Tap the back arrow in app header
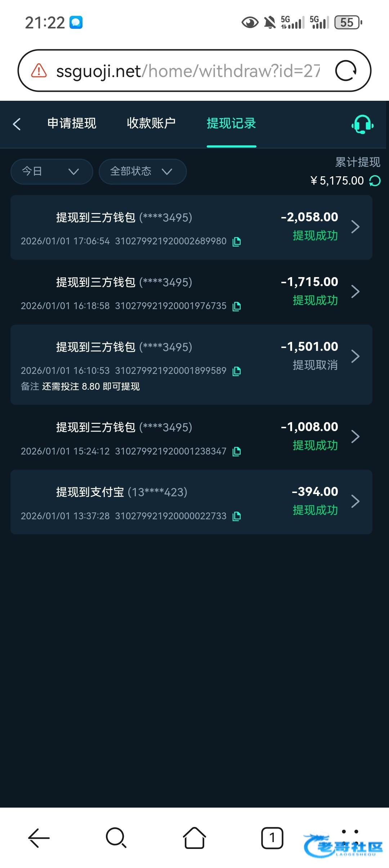Screen dimensions: 389x868 17,124
